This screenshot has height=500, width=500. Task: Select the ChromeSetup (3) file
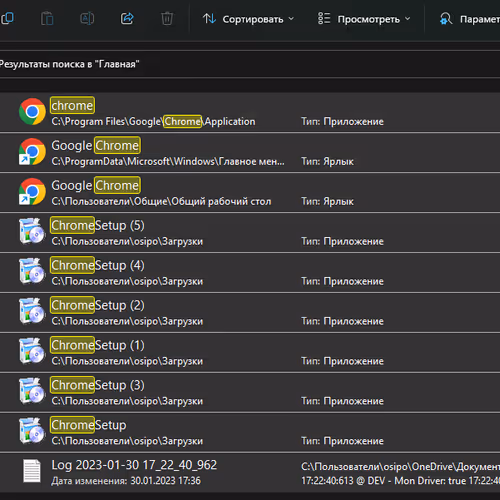click(250, 393)
